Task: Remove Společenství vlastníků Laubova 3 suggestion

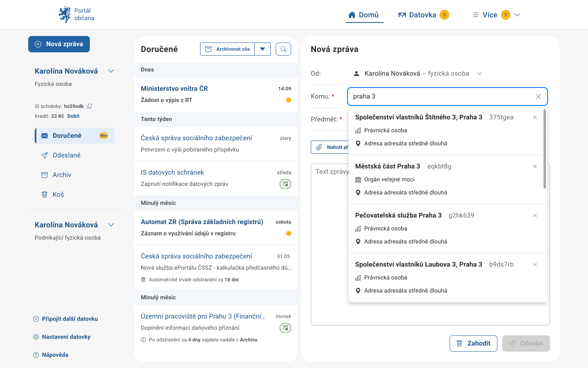Action: click(x=535, y=265)
